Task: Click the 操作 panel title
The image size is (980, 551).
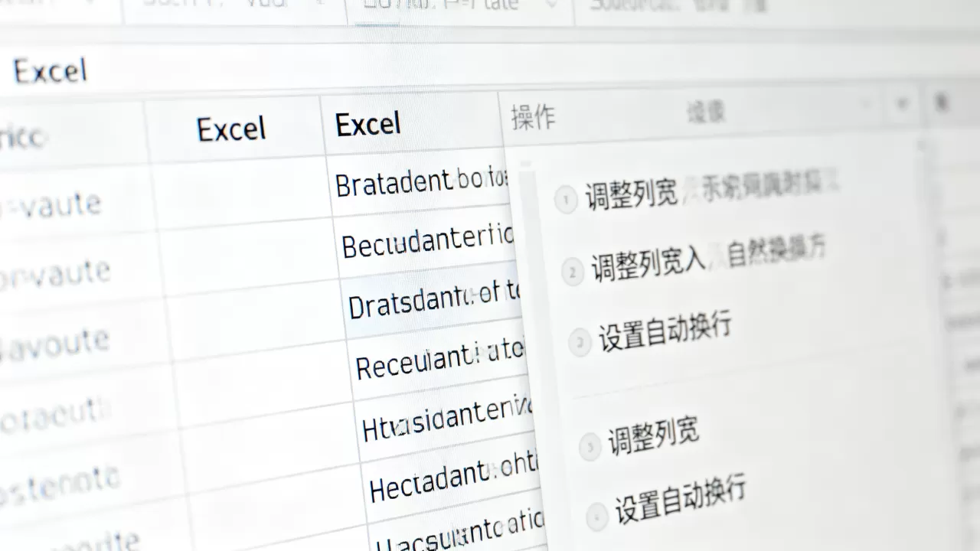Action: click(534, 117)
